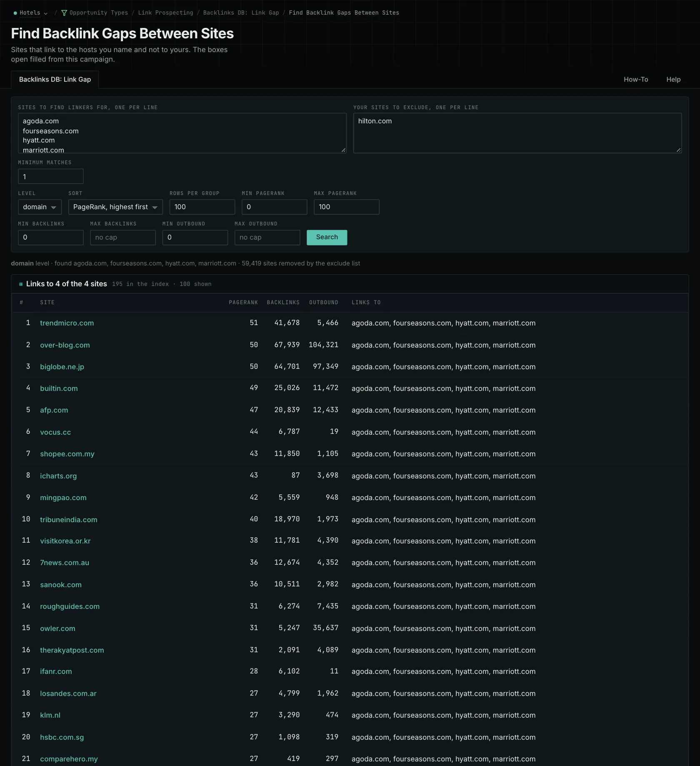This screenshot has width=700, height=766.
Task: Open biglobe.ne.jp site link
Action: pos(62,367)
